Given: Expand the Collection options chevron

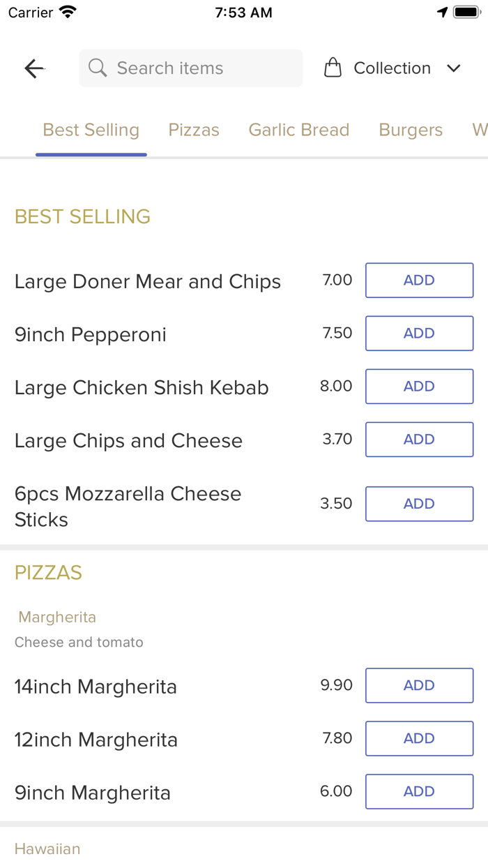Looking at the screenshot, I should click(x=454, y=68).
